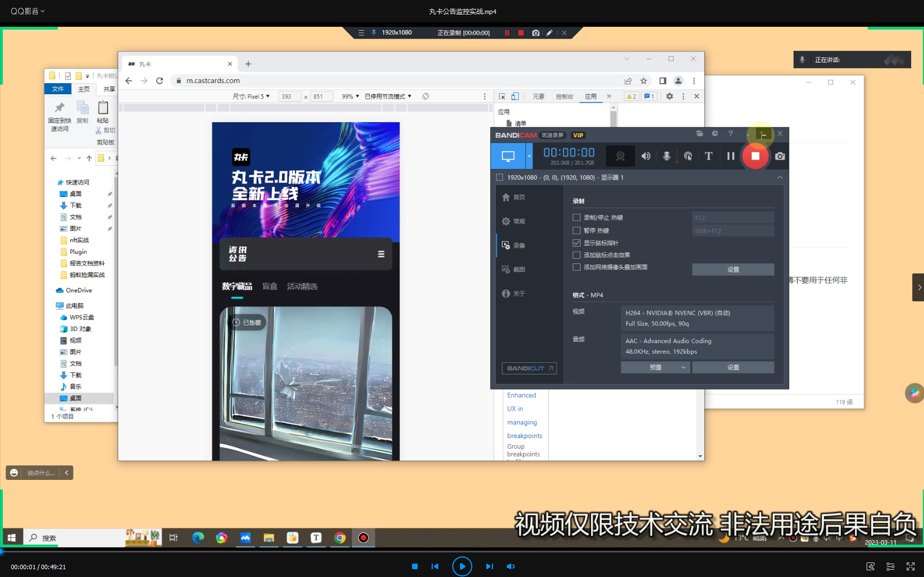
Task: Open the 关于 section in Bandicam's sidebar
Action: coord(514,294)
